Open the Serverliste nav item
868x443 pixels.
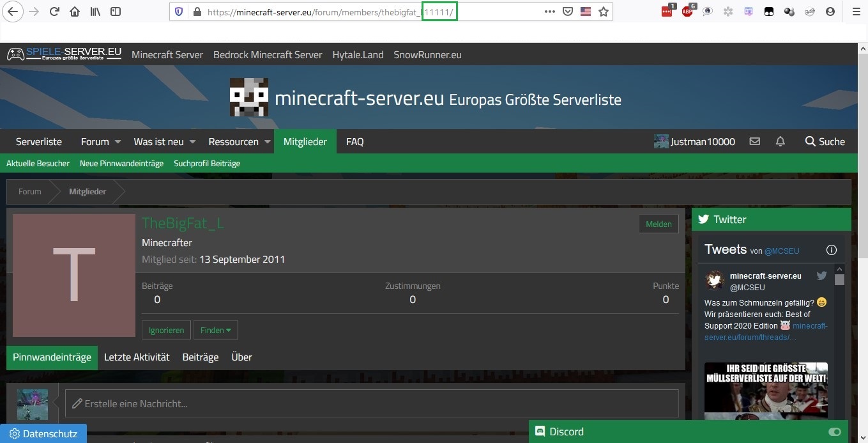(39, 141)
